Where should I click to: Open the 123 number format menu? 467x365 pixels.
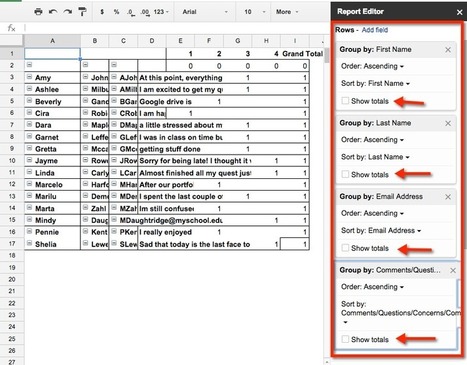point(161,12)
